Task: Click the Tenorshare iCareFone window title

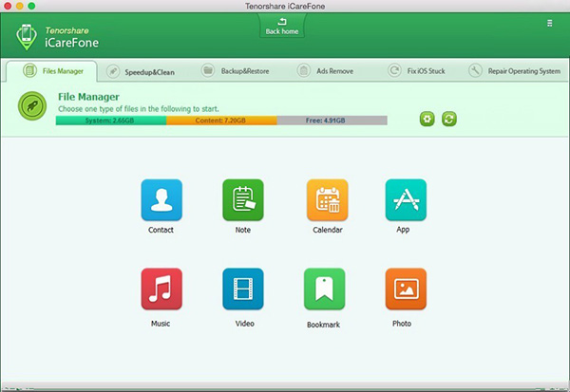Action: tap(285, 7)
